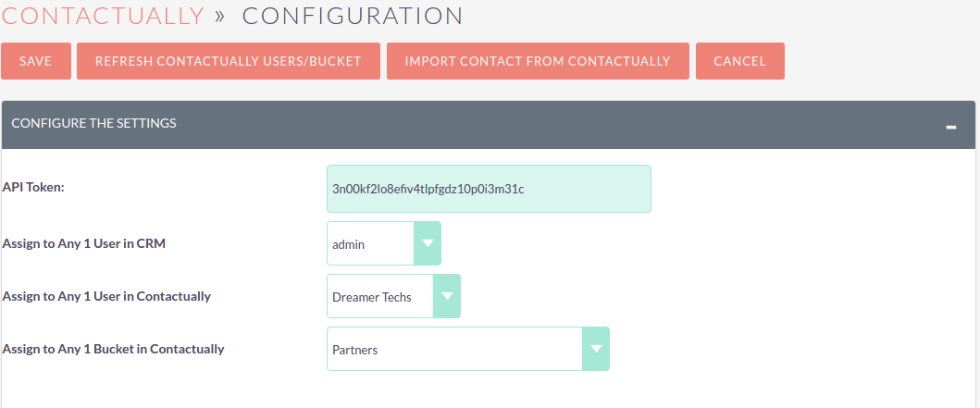Click the Configure the Settings header
The width and height of the screenshot is (980, 408).
pos(93,123)
